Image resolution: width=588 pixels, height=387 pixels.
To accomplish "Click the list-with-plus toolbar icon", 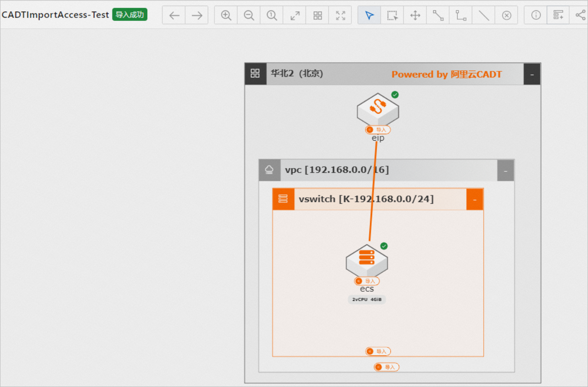I will pyautogui.click(x=558, y=15).
